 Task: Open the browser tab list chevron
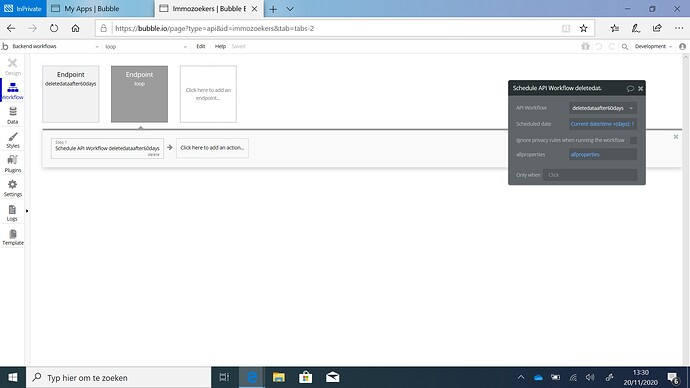pos(290,9)
